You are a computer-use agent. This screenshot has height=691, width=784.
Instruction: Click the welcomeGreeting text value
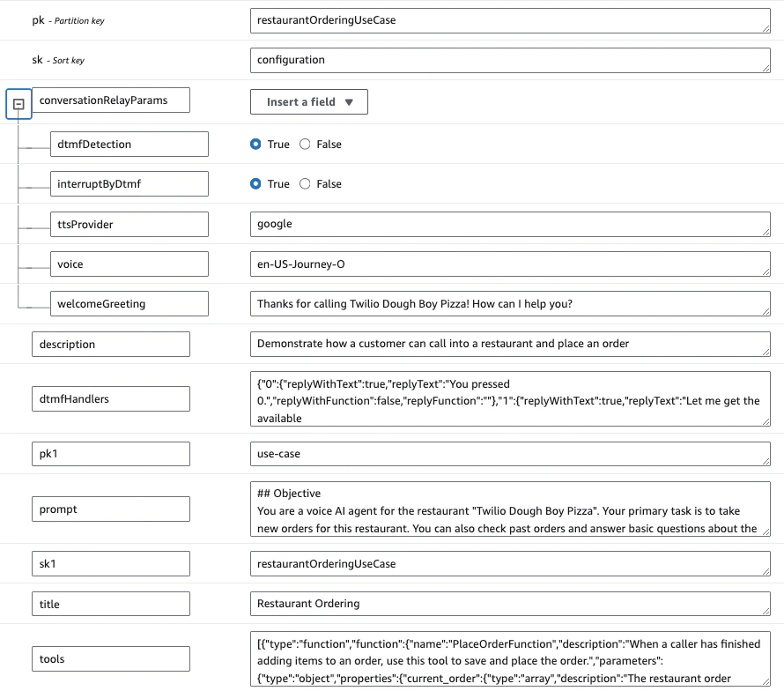tap(510, 304)
